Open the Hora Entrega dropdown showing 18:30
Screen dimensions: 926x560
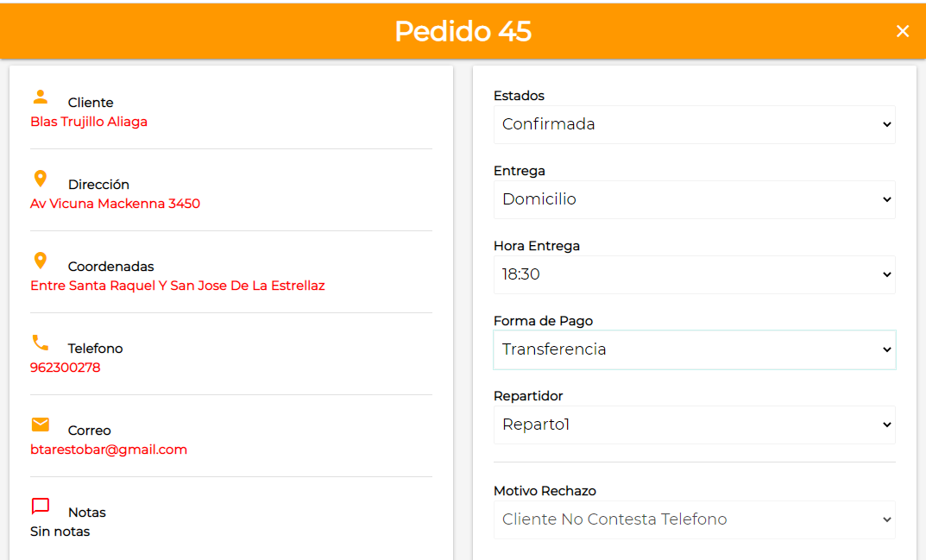coord(694,274)
